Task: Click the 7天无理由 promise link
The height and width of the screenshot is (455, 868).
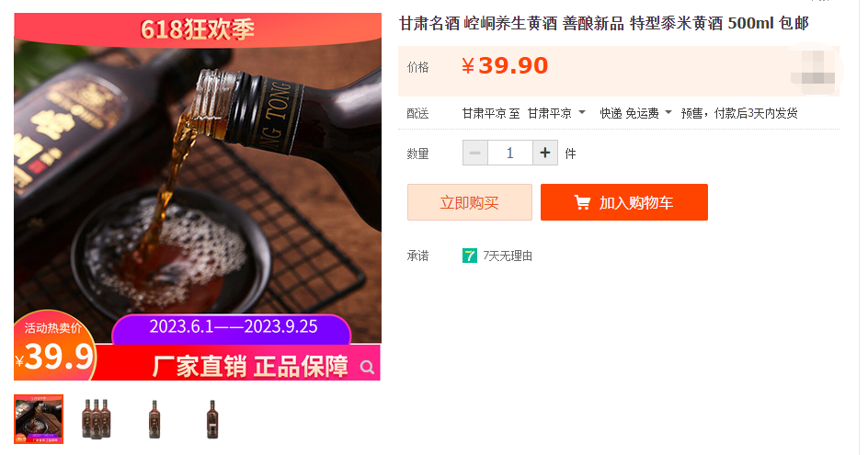Action: (x=508, y=256)
